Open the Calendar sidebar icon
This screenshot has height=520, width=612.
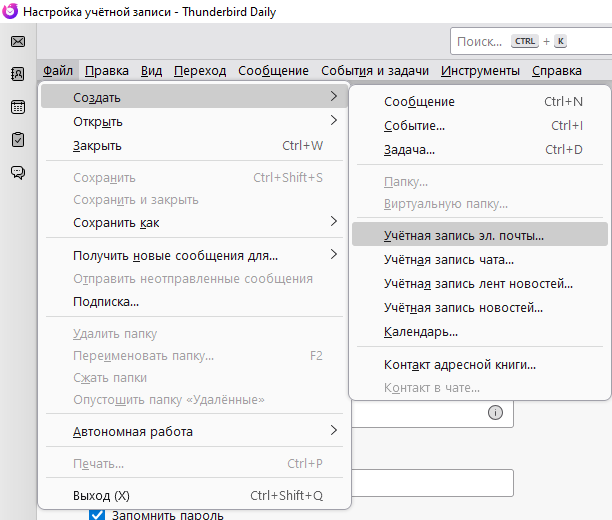18,107
